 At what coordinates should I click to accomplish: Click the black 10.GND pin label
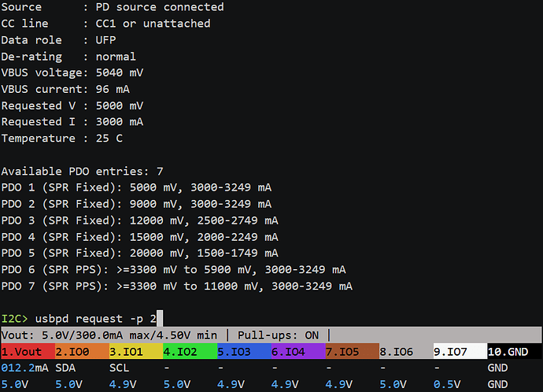pyautogui.click(x=512, y=351)
